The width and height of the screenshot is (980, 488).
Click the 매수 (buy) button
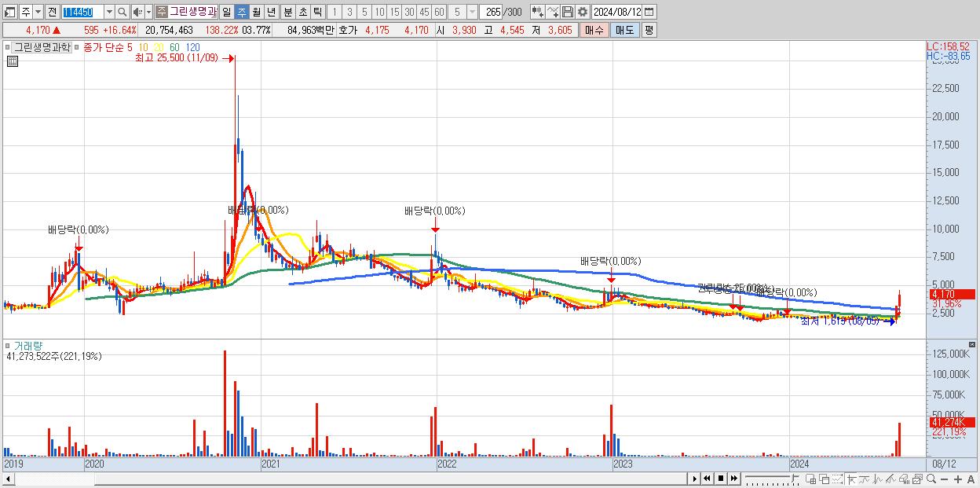[594, 30]
